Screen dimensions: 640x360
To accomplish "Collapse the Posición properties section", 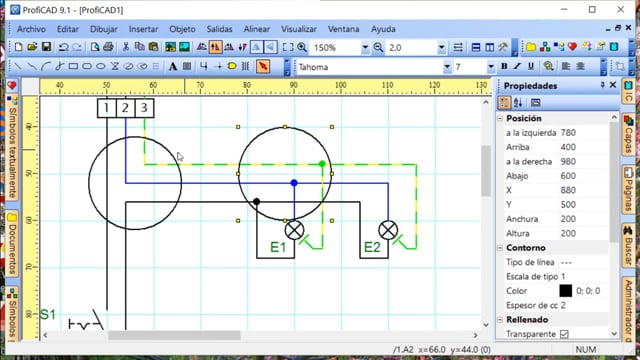I will click(500, 118).
